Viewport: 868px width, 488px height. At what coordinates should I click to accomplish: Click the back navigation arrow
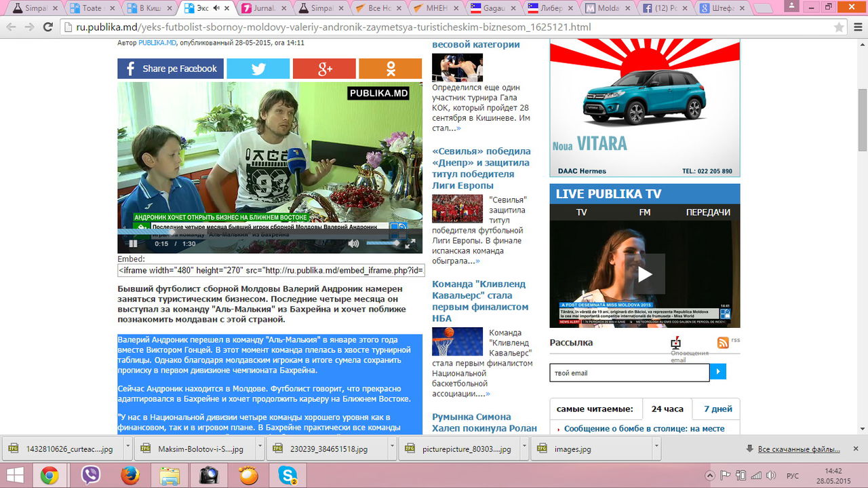coord(11,28)
